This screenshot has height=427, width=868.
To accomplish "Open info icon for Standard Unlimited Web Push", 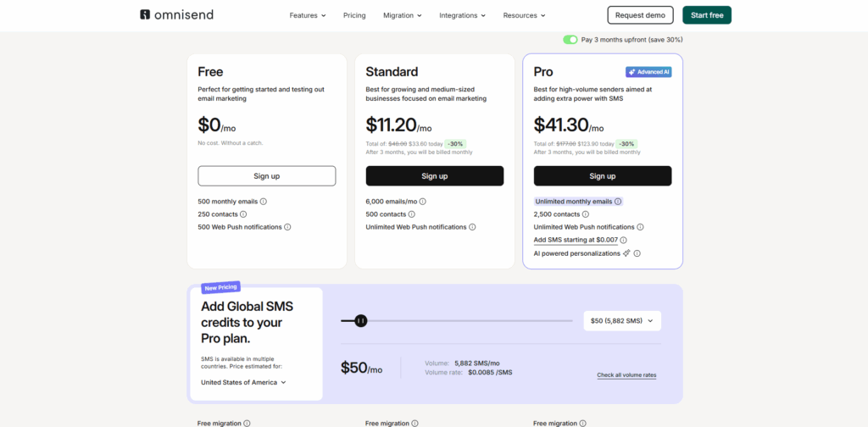I will pos(472,227).
